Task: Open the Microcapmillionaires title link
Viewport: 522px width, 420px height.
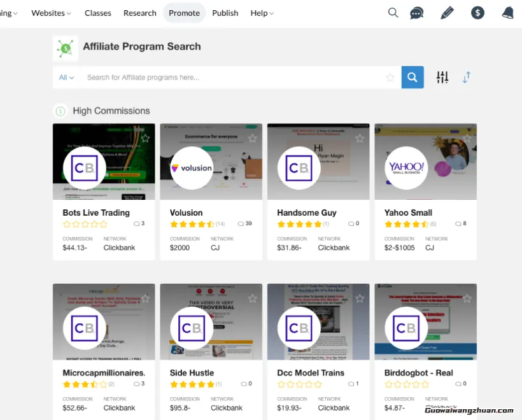Action: coord(104,373)
